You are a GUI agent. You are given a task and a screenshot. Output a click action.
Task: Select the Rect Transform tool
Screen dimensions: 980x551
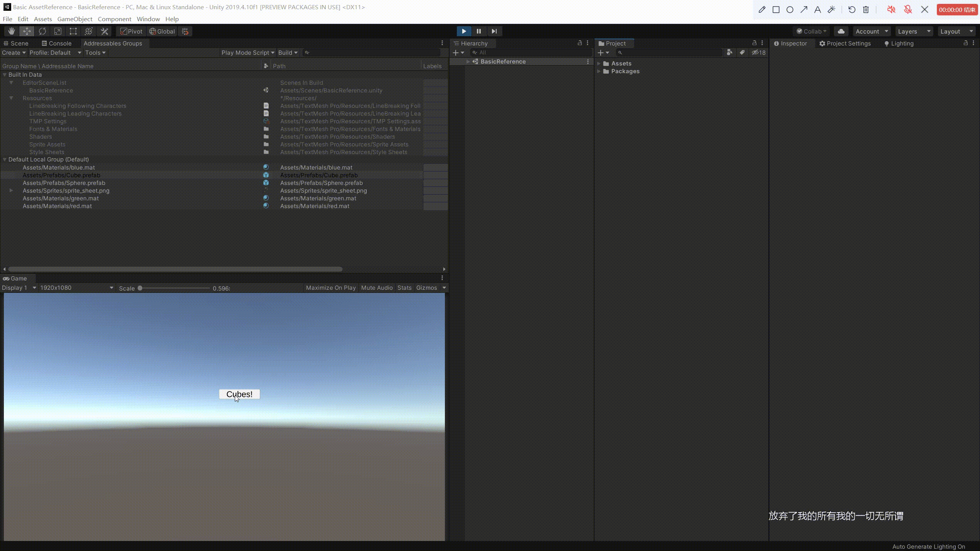coord(73,31)
